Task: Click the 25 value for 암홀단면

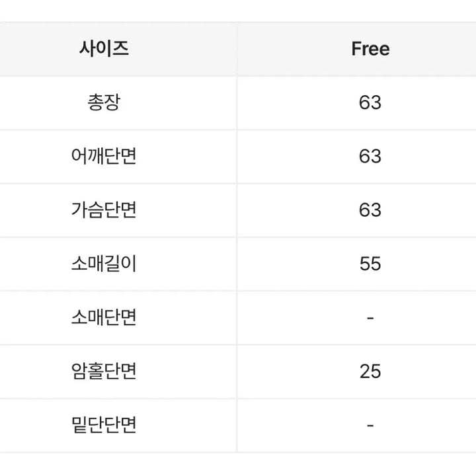Action: pos(370,371)
